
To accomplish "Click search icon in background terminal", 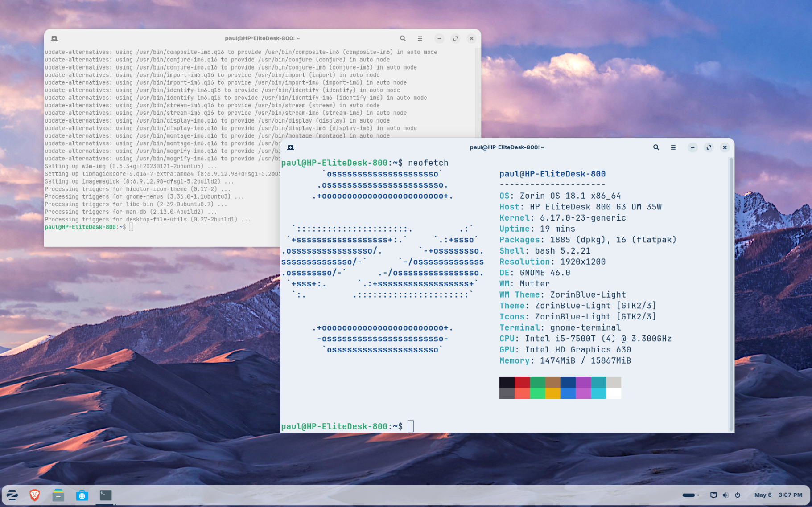I will [403, 38].
